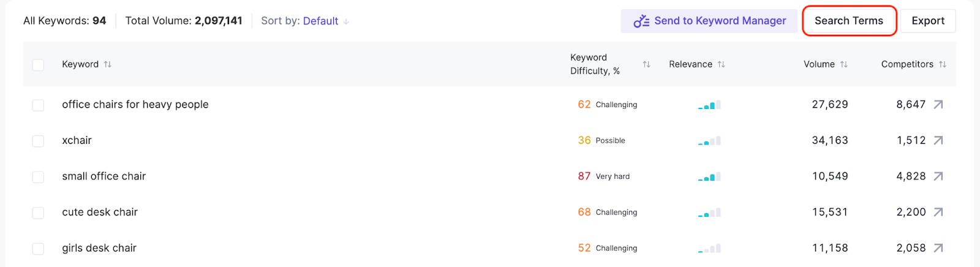Open Search Terms
The image size is (980, 267).
pyautogui.click(x=849, y=21)
